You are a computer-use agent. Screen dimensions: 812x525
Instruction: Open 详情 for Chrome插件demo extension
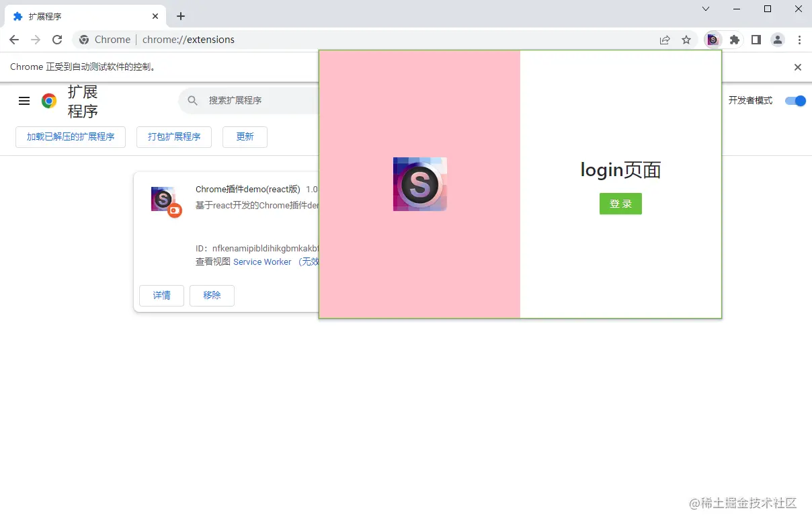point(161,295)
